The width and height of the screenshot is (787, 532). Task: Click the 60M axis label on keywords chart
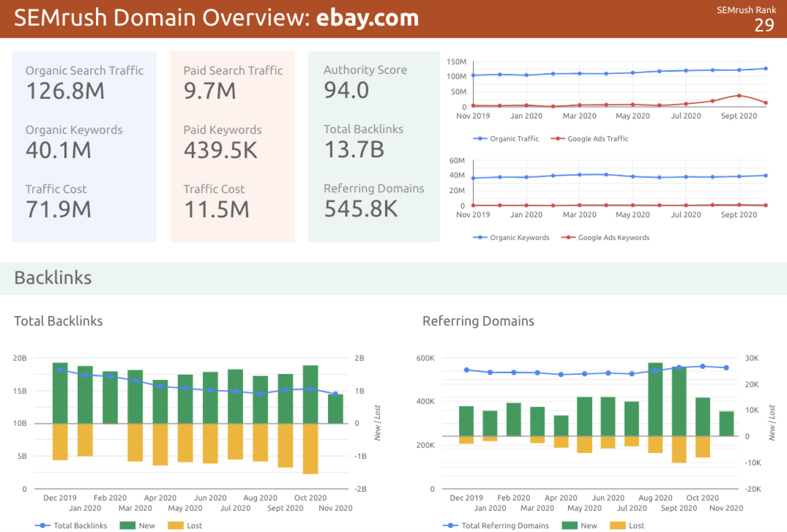(457, 161)
